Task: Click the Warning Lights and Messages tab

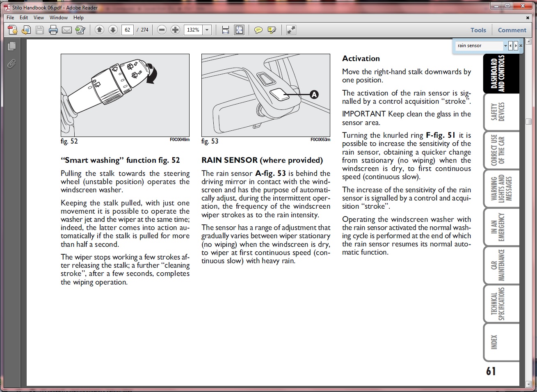Action: (x=501, y=189)
